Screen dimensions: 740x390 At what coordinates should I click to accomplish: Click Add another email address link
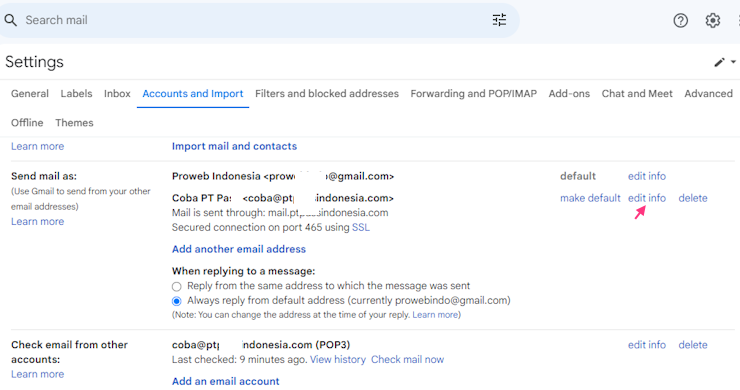(239, 249)
